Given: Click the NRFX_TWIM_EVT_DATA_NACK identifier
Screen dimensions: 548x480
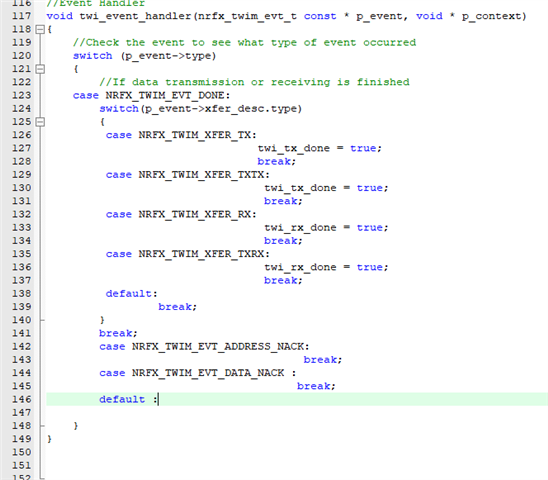Looking at the screenshot, I should [x=208, y=373].
